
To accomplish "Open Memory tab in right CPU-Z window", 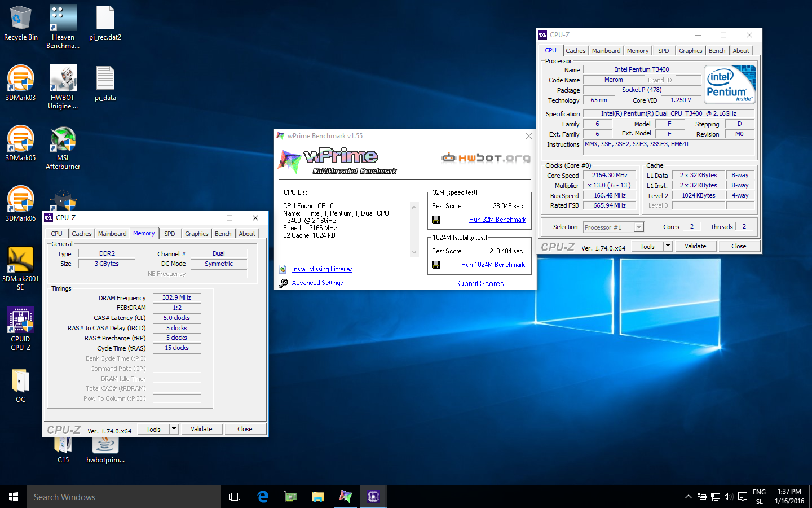I will pyautogui.click(x=638, y=51).
